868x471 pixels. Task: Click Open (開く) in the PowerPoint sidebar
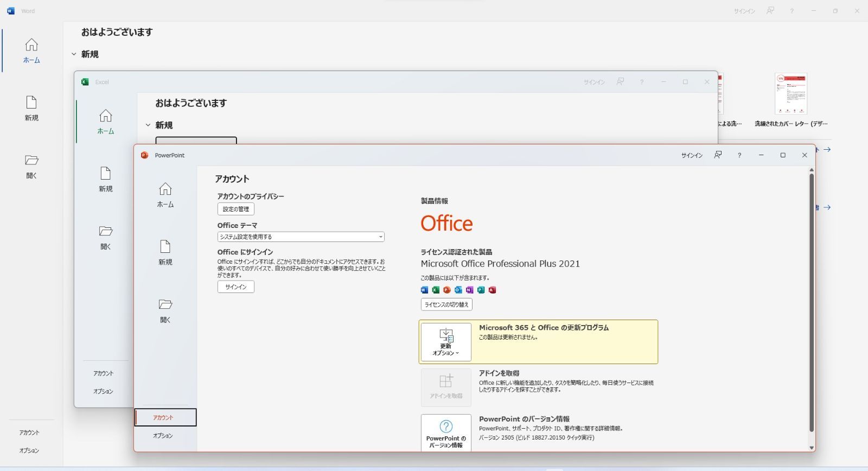point(165,311)
